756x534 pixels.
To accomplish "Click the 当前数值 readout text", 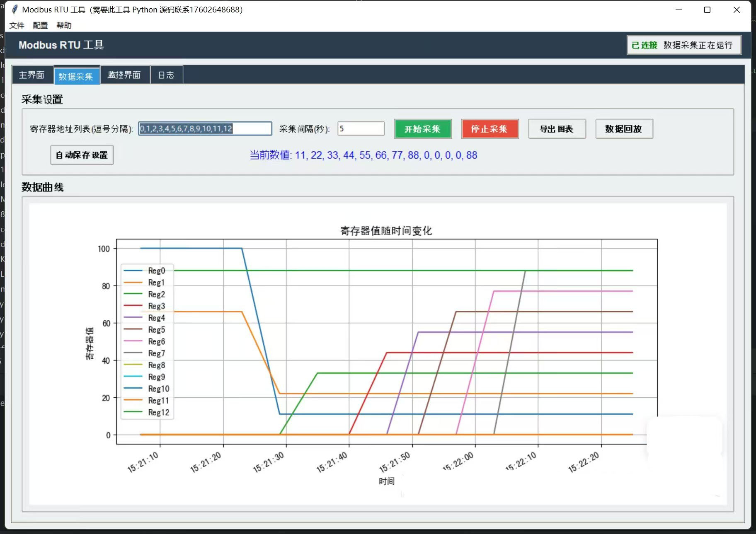I will click(363, 155).
